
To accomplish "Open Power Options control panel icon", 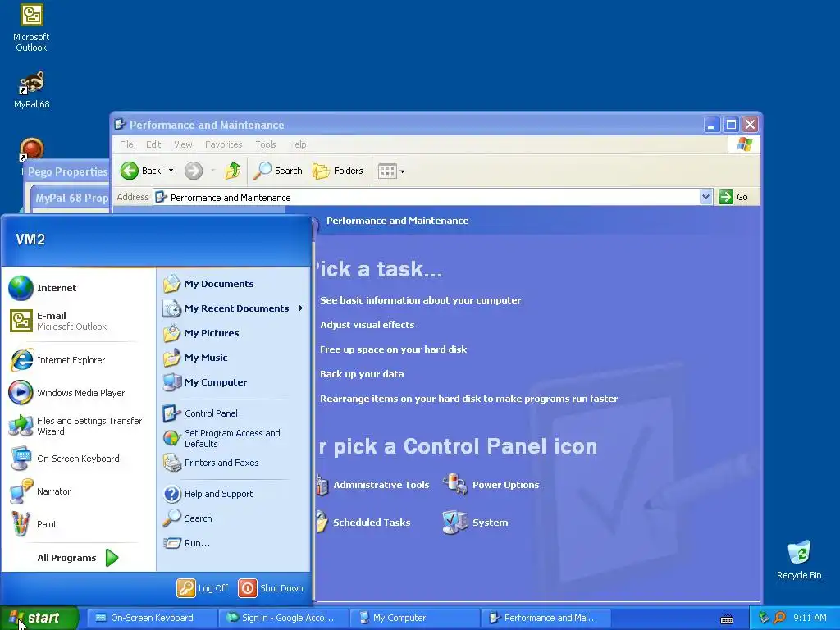I will click(x=491, y=485).
